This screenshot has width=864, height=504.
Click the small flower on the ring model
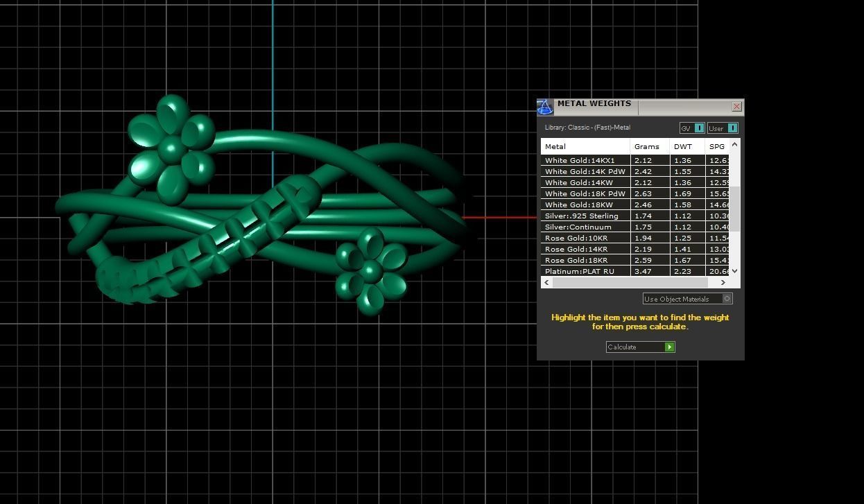371,271
